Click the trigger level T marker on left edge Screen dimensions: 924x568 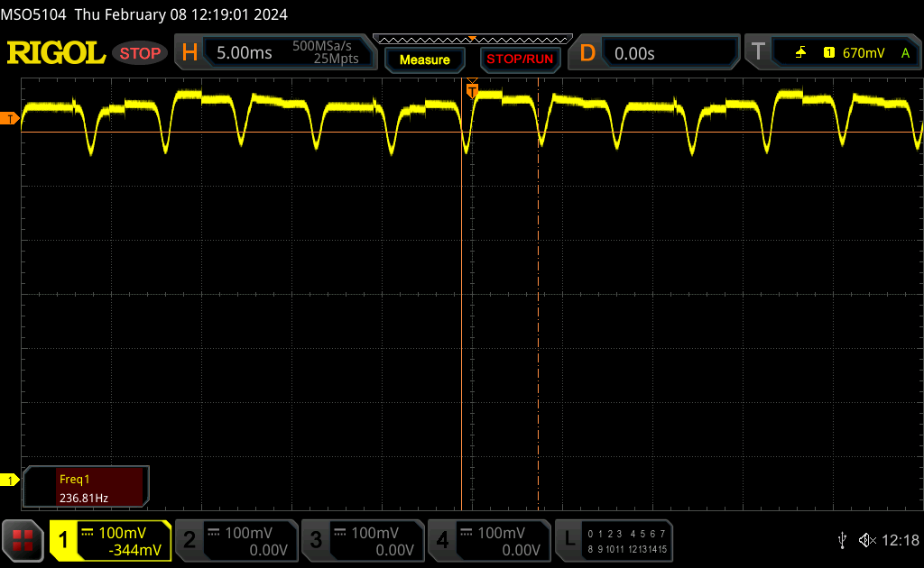coord(9,119)
